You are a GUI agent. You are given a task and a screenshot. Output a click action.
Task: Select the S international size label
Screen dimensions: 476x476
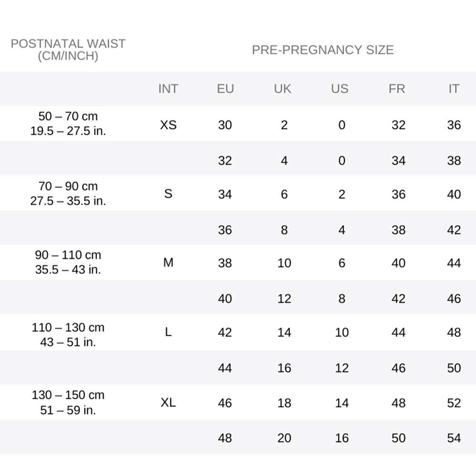click(168, 194)
